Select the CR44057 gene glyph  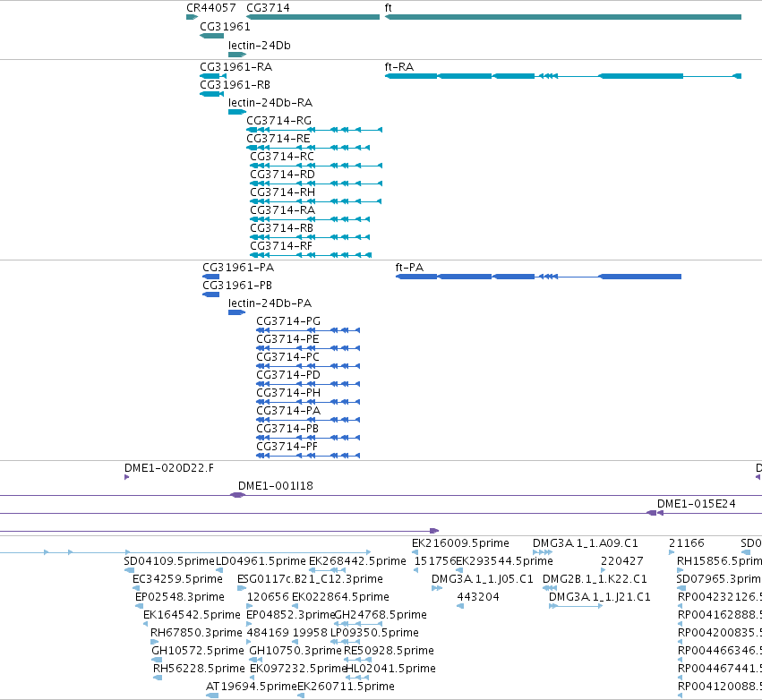point(192,17)
